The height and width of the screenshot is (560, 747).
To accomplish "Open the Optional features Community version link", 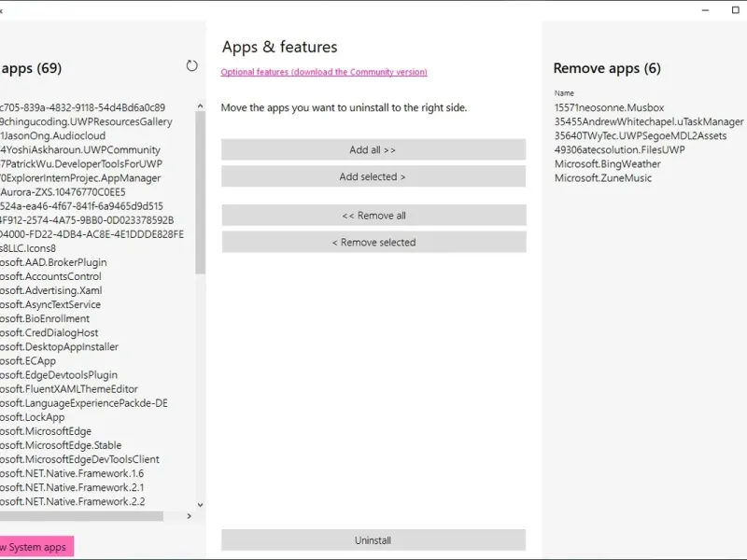I will (324, 72).
